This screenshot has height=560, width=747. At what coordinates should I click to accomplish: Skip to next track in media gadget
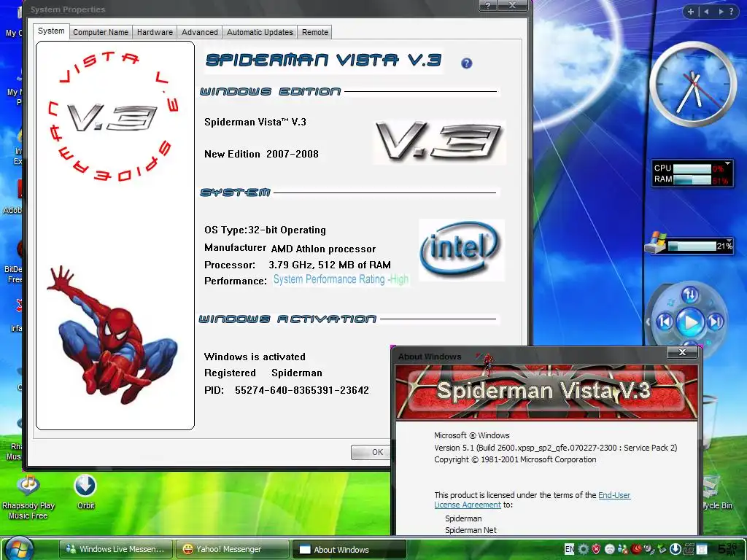[x=715, y=322]
